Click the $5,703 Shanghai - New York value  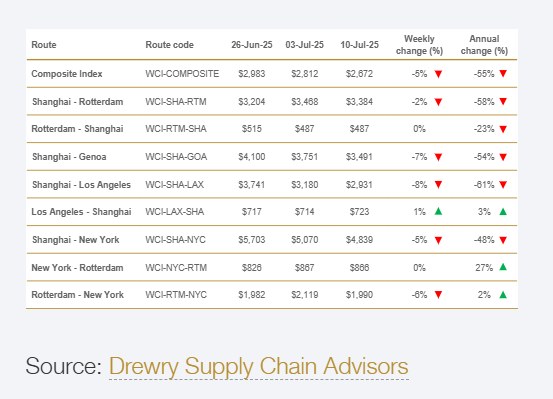pos(251,240)
